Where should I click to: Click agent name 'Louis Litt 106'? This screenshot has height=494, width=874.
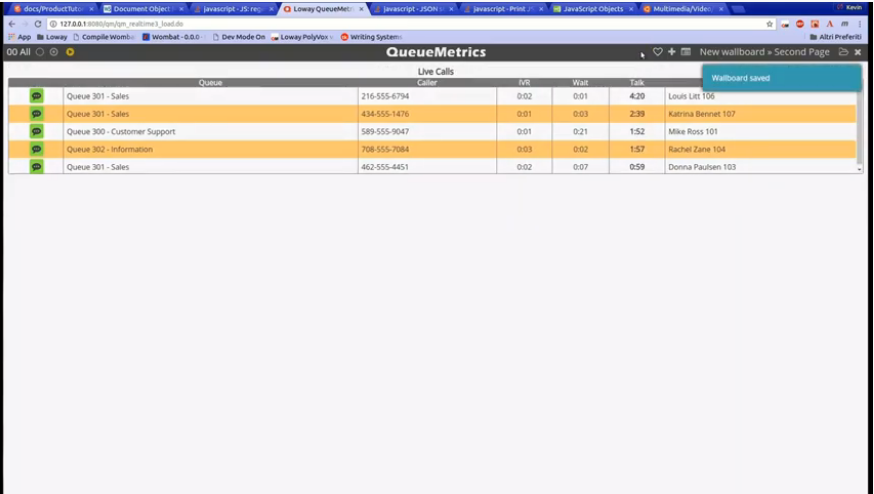[x=691, y=96]
